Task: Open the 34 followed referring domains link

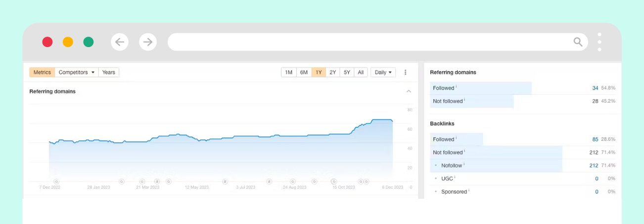Action: pyautogui.click(x=595, y=88)
